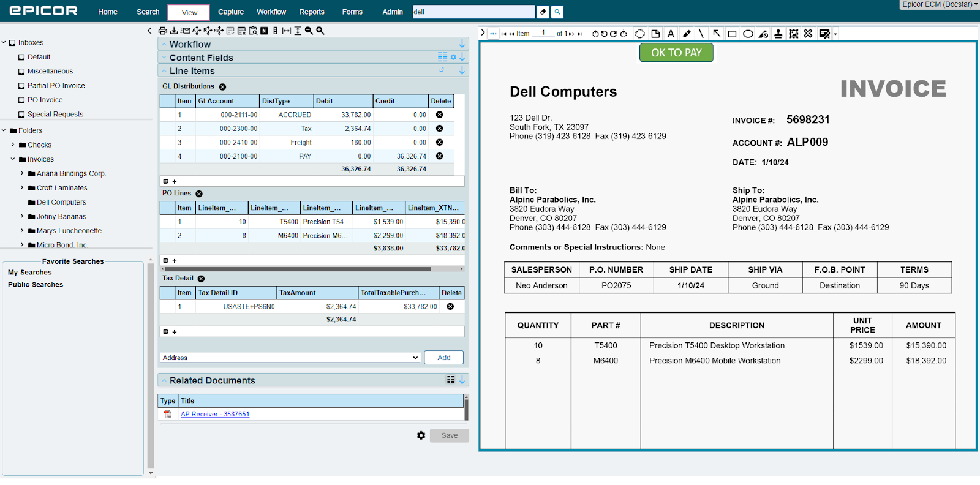Open the Workflow top menu
The width and height of the screenshot is (980, 485).
pyautogui.click(x=271, y=12)
